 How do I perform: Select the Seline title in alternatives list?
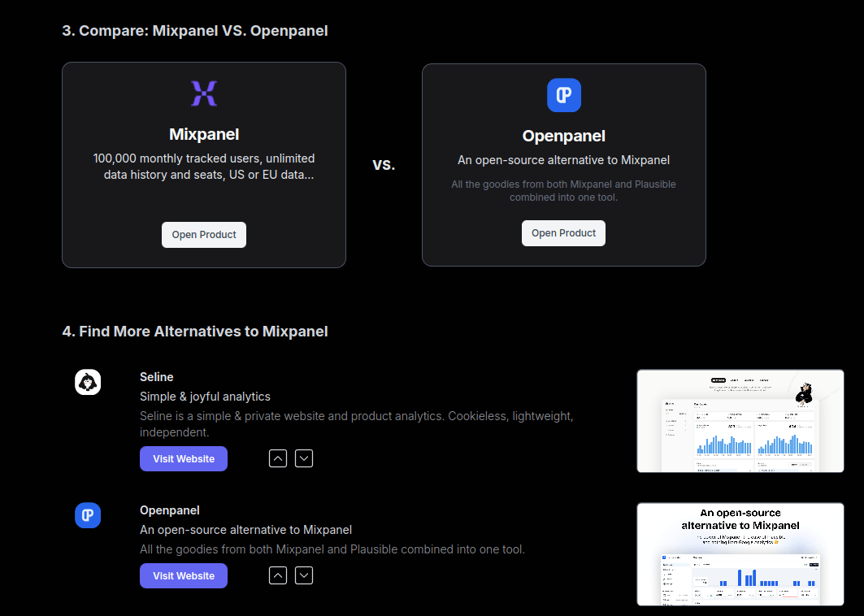(x=157, y=377)
